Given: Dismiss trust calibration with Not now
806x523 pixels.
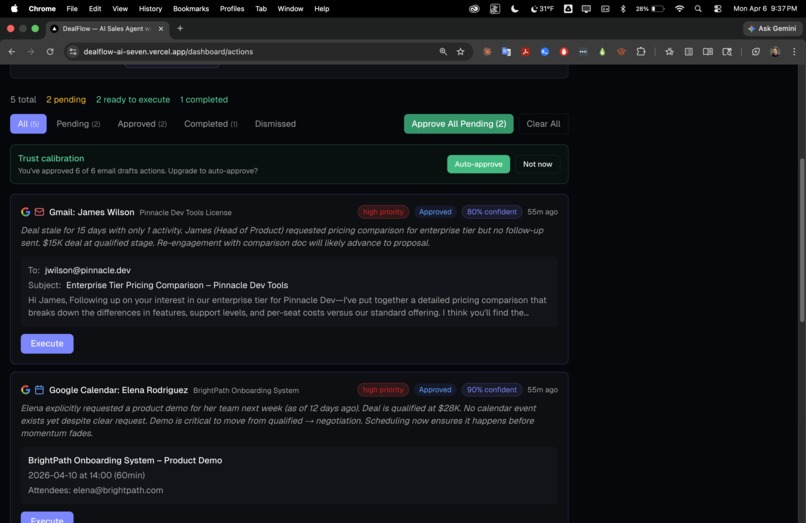Looking at the screenshot, I should 538,164.
